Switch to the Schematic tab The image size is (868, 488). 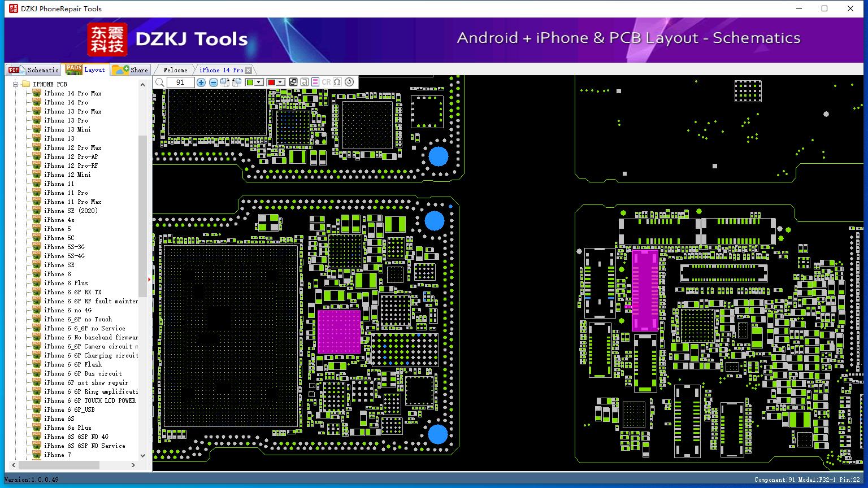coord(34,70)
